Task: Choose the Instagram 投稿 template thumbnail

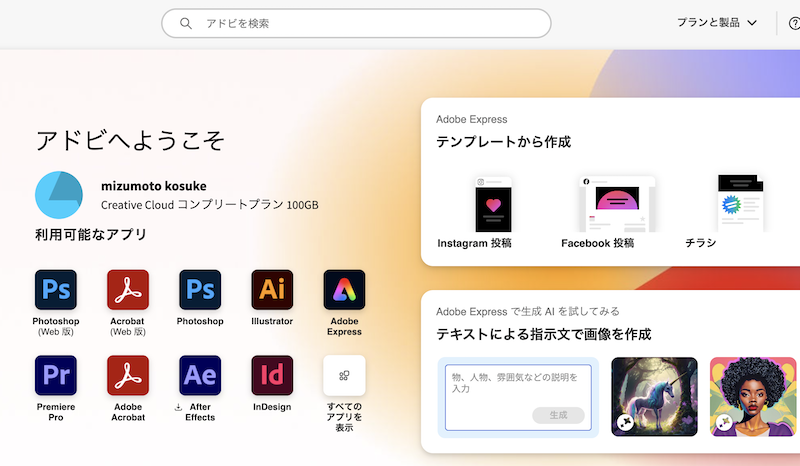Action: (x=493, y=204)
